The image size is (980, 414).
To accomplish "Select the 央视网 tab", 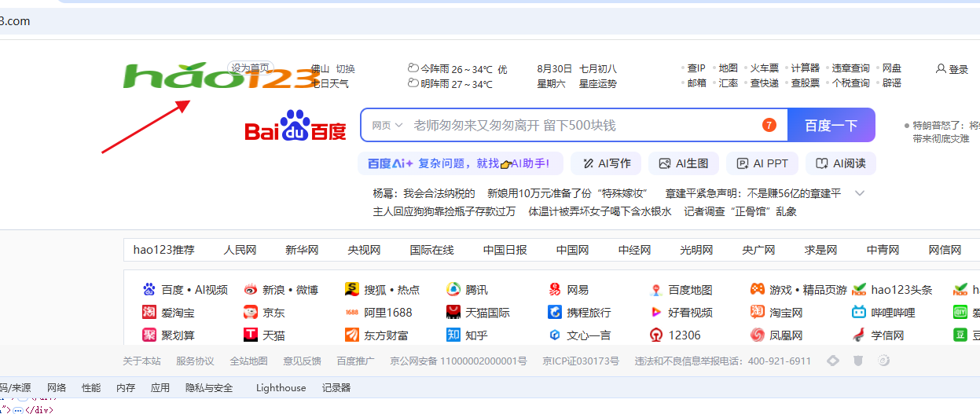I will pos(364,250).
